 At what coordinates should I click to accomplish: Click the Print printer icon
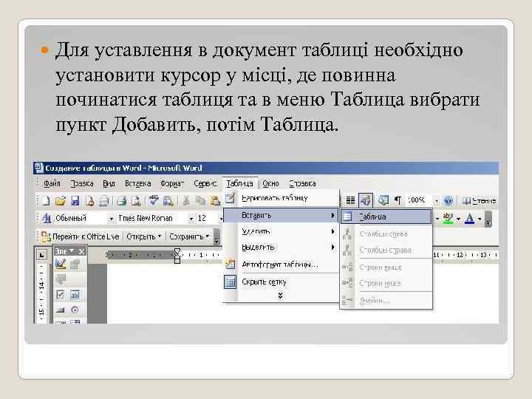point(121,201)
